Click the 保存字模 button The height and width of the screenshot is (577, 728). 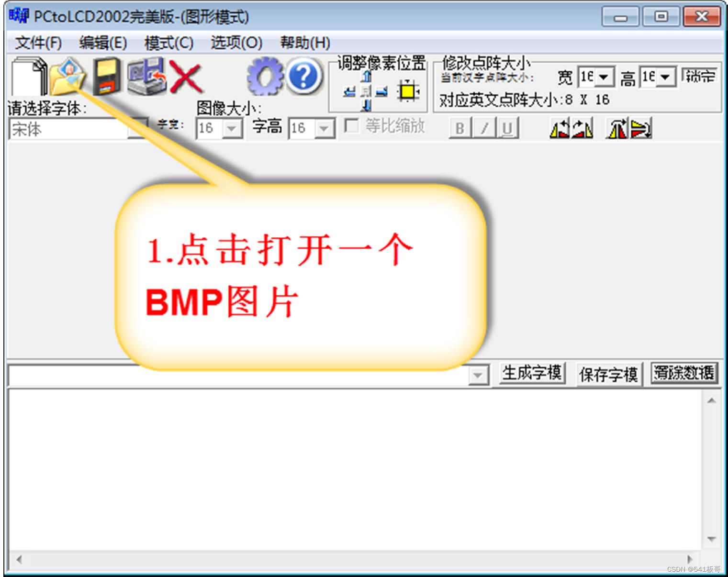coord(608,374)
